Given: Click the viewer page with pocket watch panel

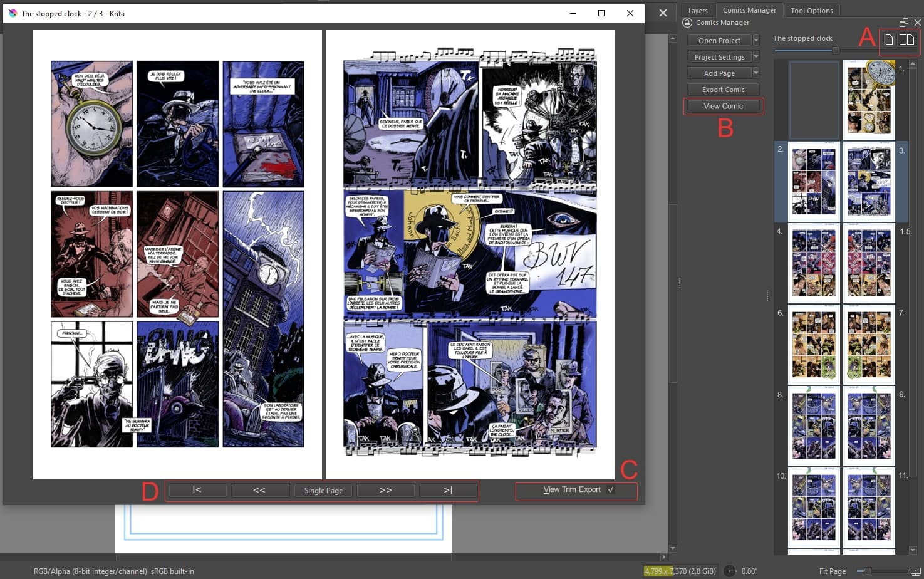Looking at the screenshot, I should point(177,254).
